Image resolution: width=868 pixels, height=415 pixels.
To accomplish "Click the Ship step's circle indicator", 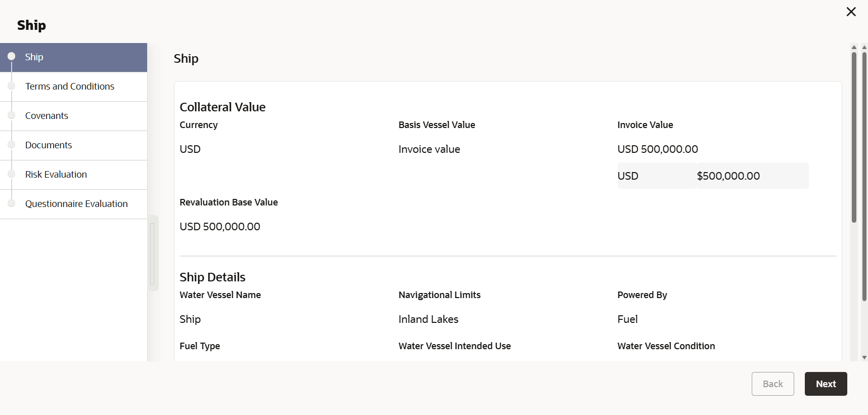I will click(x=12, y=57).
